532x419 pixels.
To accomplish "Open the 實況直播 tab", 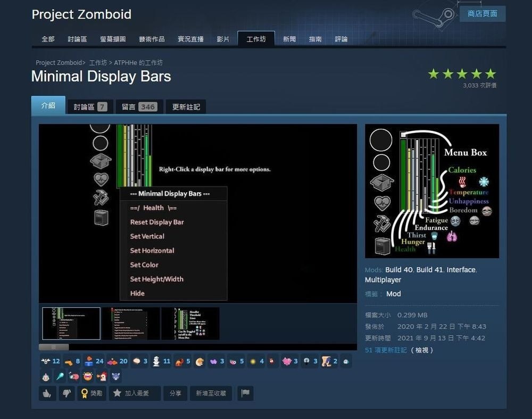I will tap(190, 39).
